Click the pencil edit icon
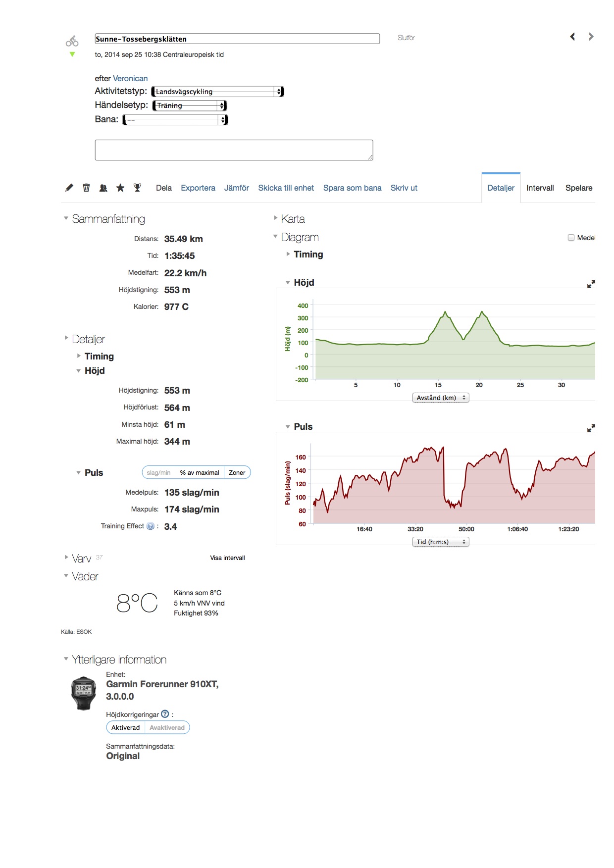The image size is (614, 868). [x=69, y=188]
